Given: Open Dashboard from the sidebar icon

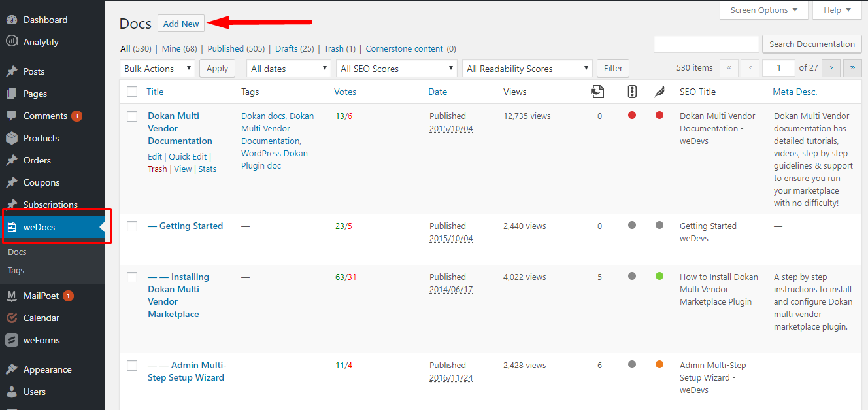Looking at the screenshot, I should 12,20.
